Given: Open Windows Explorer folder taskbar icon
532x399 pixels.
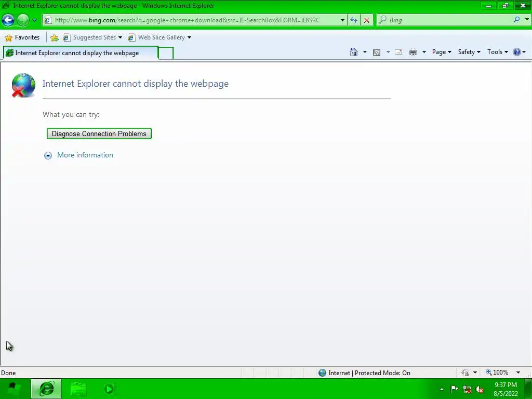Looking at the screenshot, I should (x=78, y=389).
